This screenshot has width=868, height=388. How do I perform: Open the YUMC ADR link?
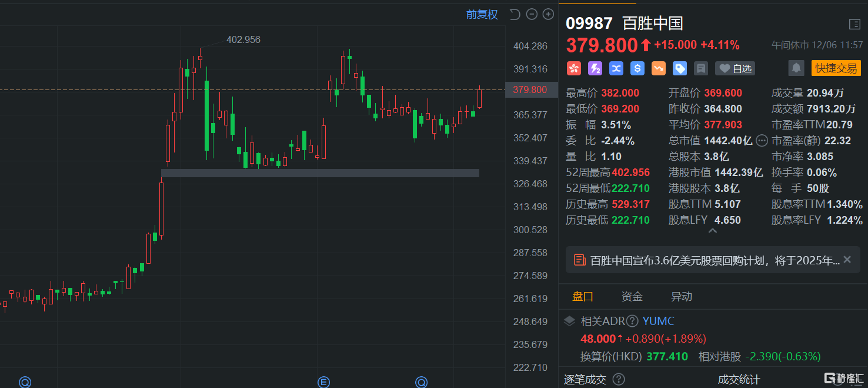tap(658, 321)
